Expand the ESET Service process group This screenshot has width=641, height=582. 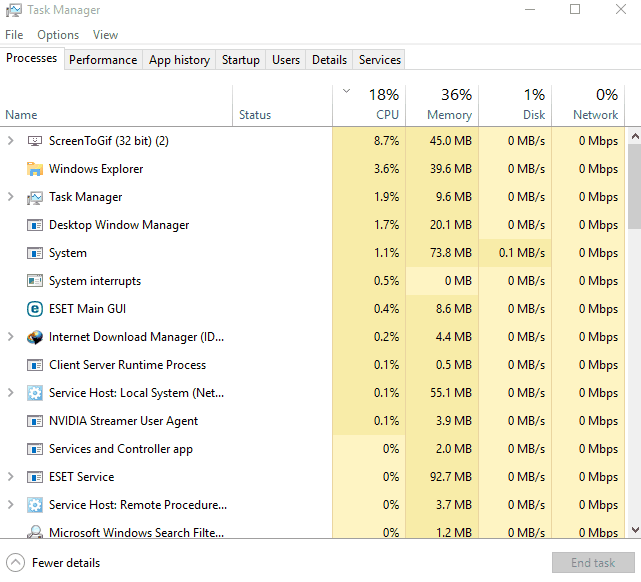point(11,477)
